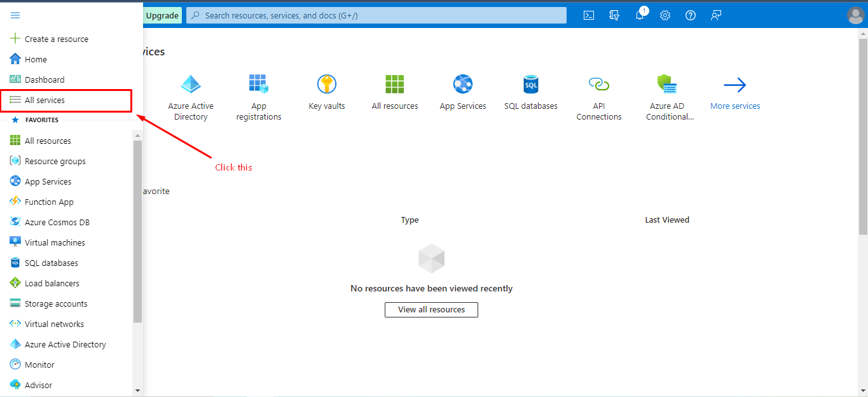Click the Last Viewed column header
868x397 pixels.
[667, 220]
